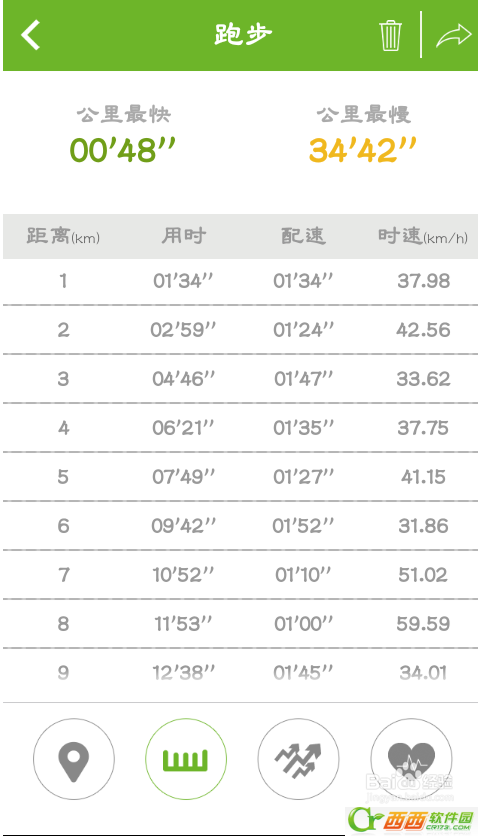The width and height of the screenshot is (478, 836).
Task: Open the pace trend chart icon
Action: click(298, 759)
